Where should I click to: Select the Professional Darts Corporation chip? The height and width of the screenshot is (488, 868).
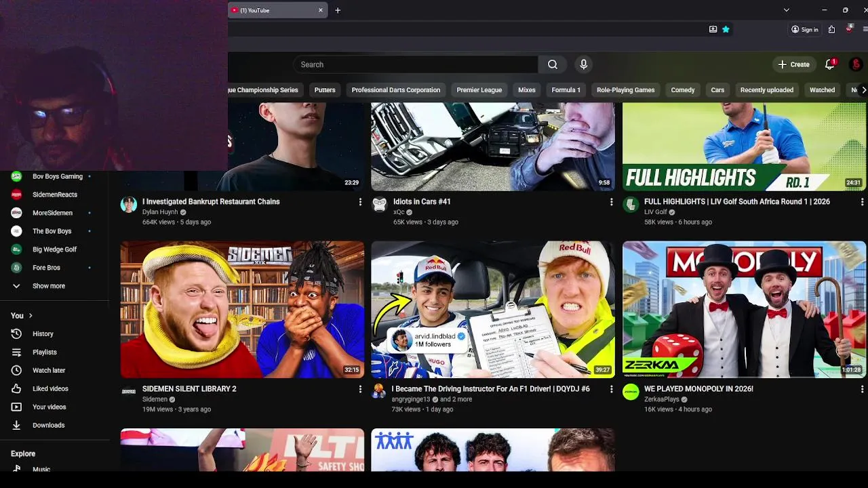tap(396, 90)
